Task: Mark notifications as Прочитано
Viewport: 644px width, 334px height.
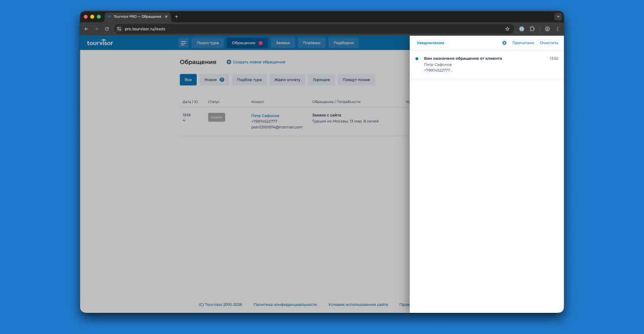Action: [x=523, y=43]
